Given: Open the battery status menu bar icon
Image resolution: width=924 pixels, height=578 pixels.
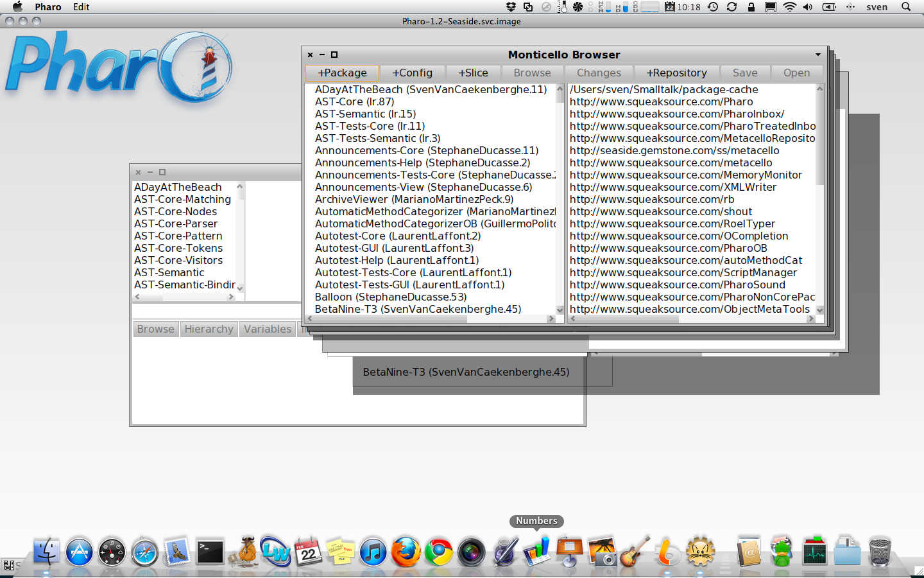Looking at the screenshot, I should [x=829, y=6].
